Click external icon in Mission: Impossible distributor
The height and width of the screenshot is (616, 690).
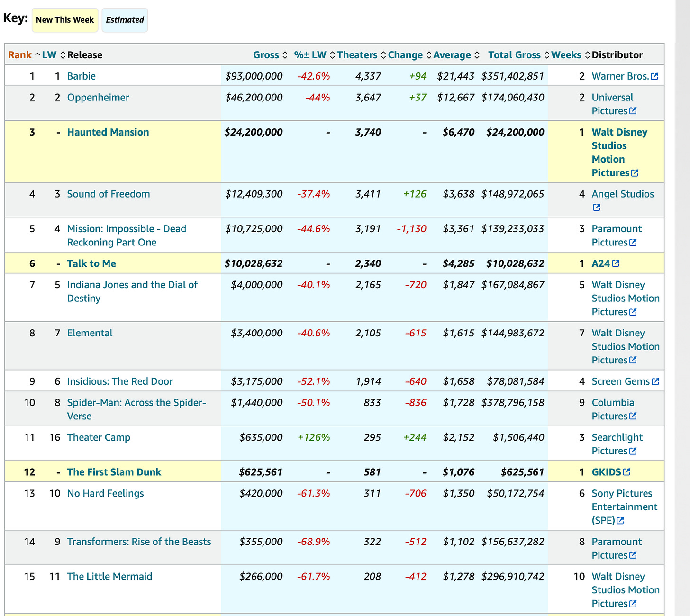pyautogui.click(x=633, y=243)
